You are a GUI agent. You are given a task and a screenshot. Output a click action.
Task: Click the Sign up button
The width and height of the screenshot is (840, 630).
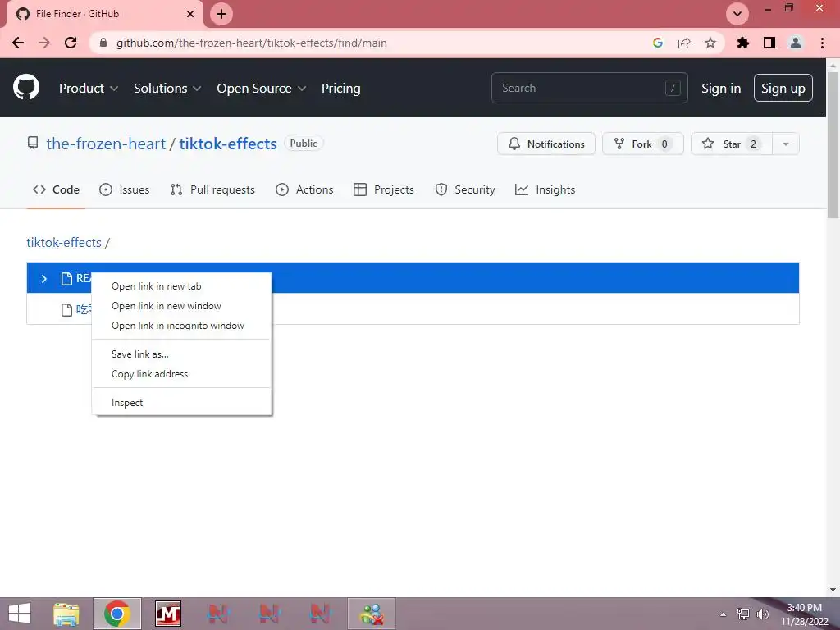click(783, 88)
